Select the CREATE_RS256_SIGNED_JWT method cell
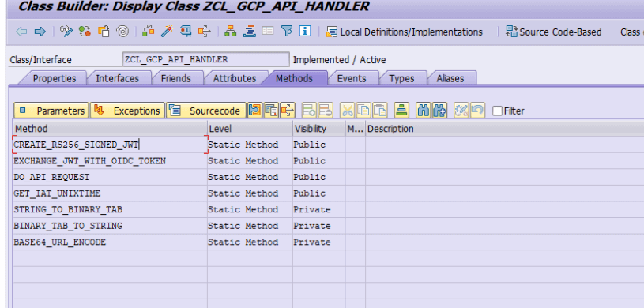The width and height of the screenshot is (644, 308). (x=110, y=145)
